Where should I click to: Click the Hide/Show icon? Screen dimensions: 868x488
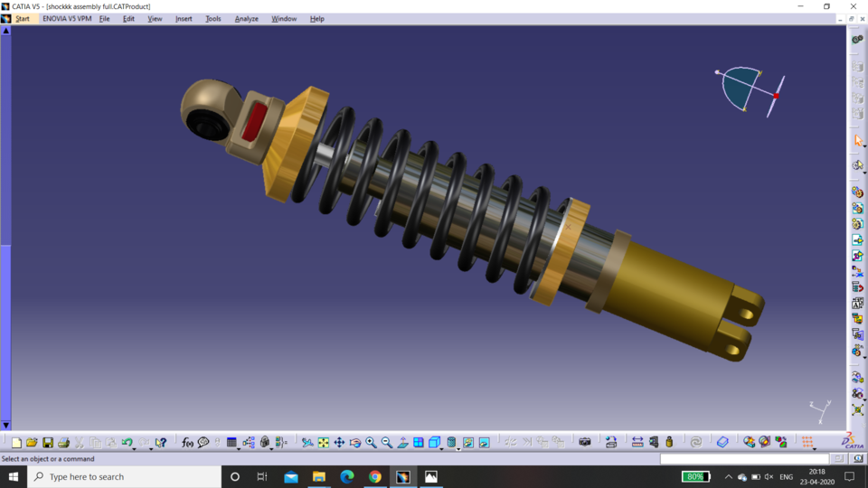click(468, 442)
